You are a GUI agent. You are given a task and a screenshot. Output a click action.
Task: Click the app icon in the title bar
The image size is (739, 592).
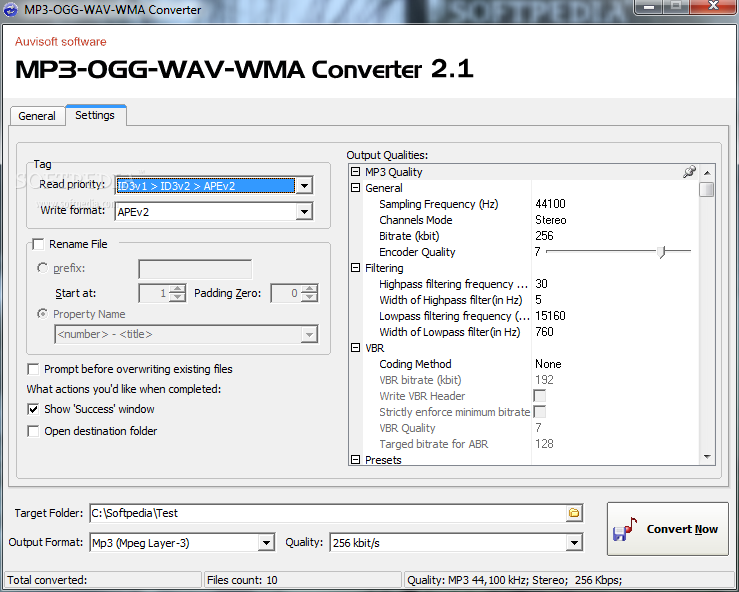pos(10,9)
